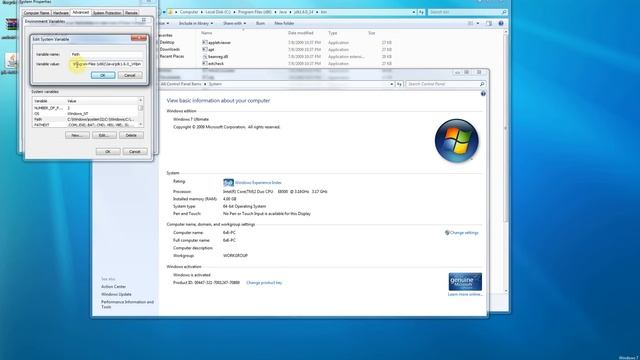Select the NUMBER_OF_P... variable row
Image resolution: width=640 pixels, height=360 pixels.
pyautogui.click(x=85, y=108)
